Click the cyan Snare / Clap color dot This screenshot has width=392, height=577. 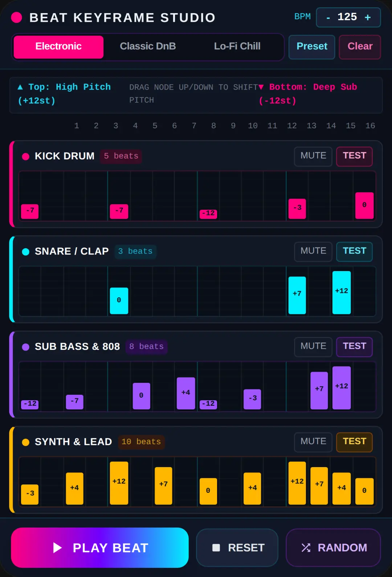[x=25, y=251]
